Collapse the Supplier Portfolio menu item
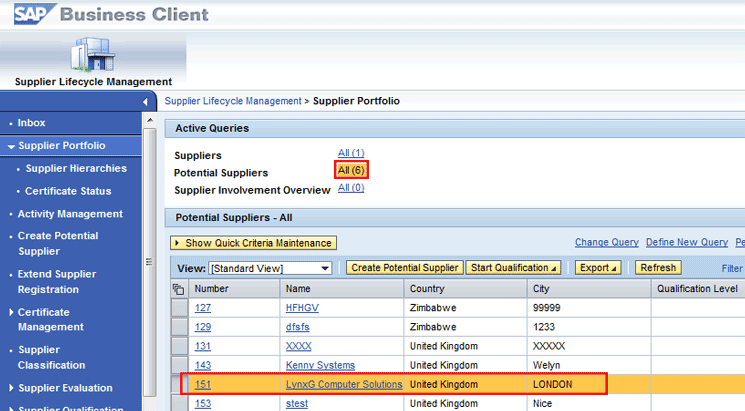 [x=62, y=146]
